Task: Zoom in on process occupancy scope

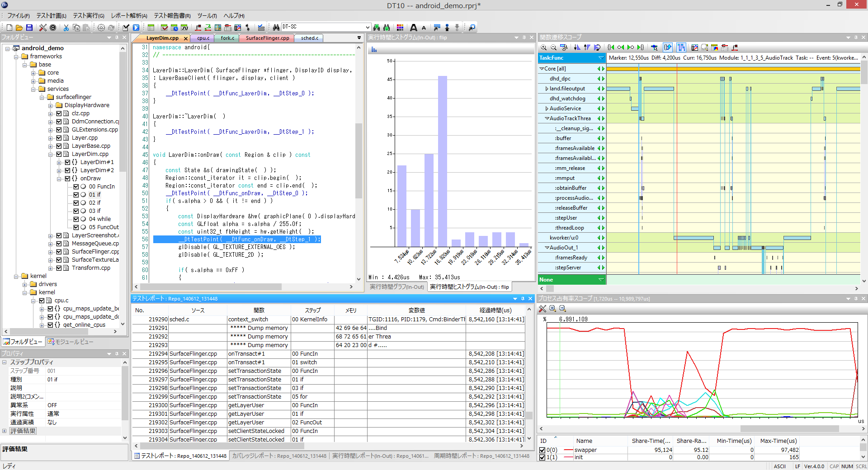Action: click(553, 309)
